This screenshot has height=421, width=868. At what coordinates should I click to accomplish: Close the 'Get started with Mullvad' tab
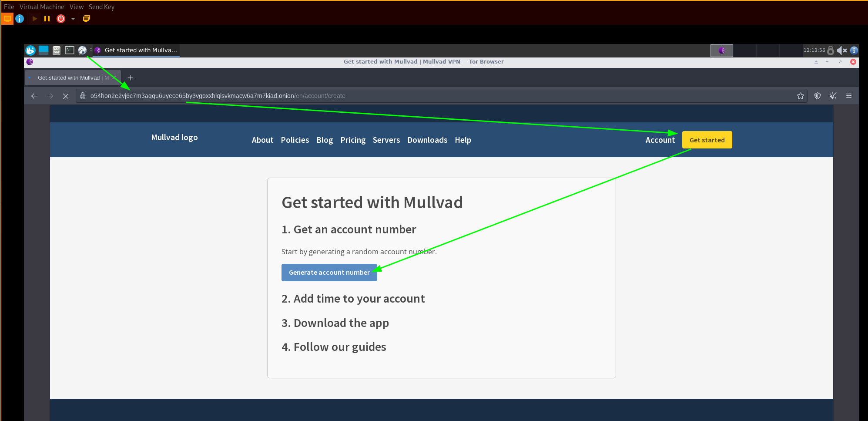114,78
